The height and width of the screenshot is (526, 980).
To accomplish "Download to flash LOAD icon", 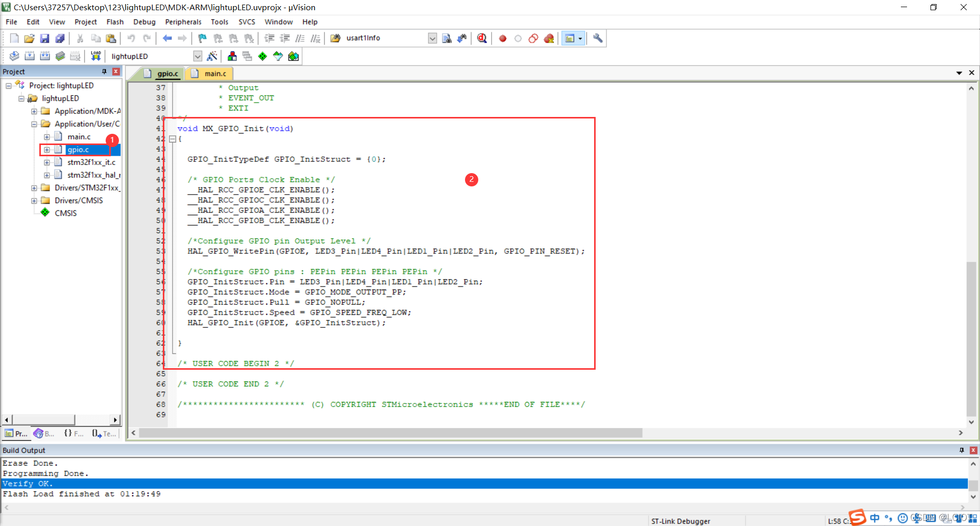I will [95, 56].
